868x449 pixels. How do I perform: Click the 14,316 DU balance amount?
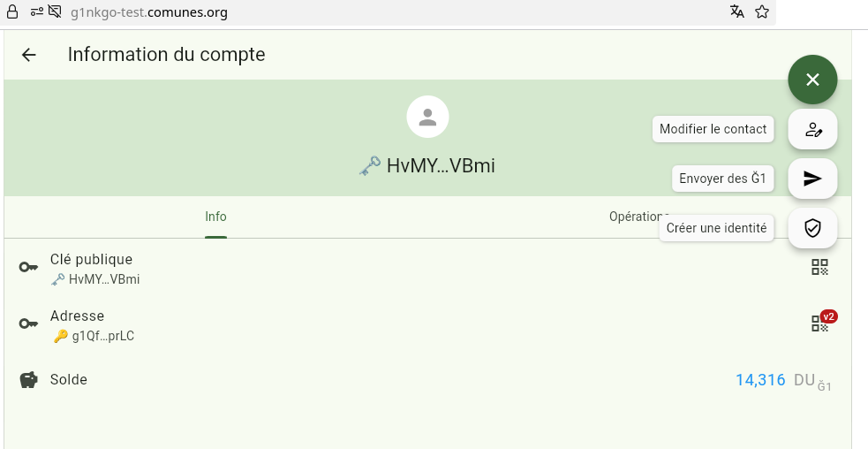click(760, 380)
